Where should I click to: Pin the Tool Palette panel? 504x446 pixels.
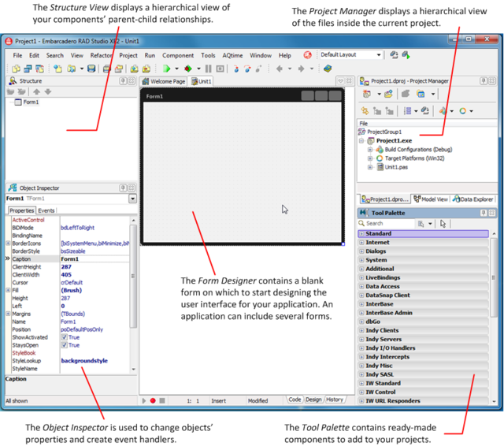coord(484,213)
